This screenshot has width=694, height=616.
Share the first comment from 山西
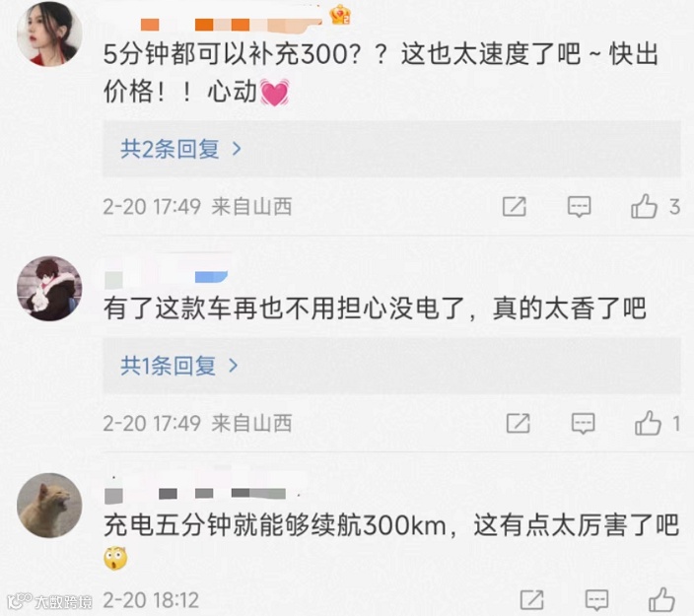coord(515,207)
